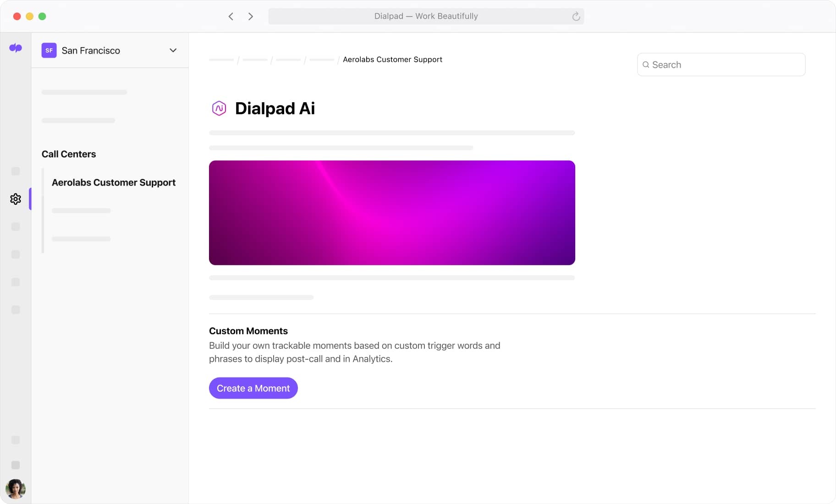Click the magnifying glass search icon

point(646,65)
